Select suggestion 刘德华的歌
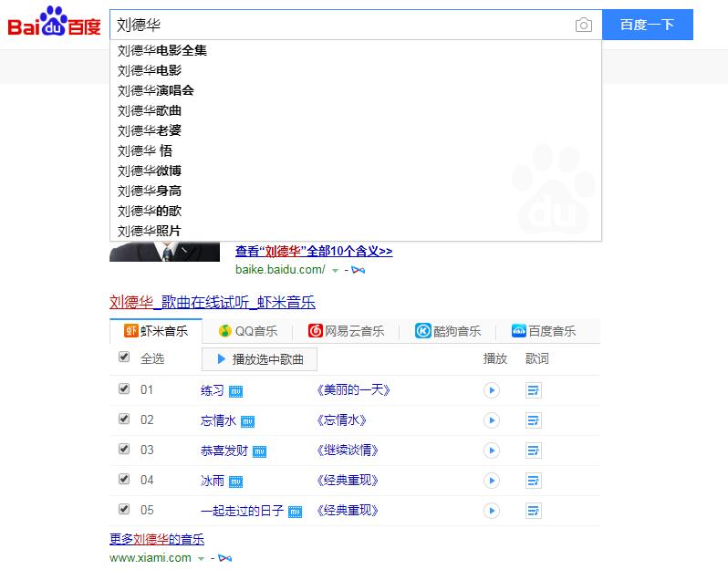728x580 pixels. (x=356, y=212)
